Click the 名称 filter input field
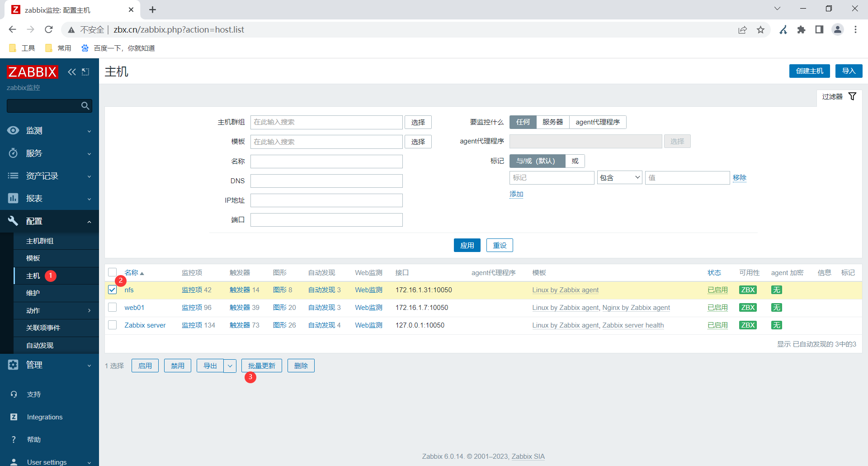 pos(326,162)
